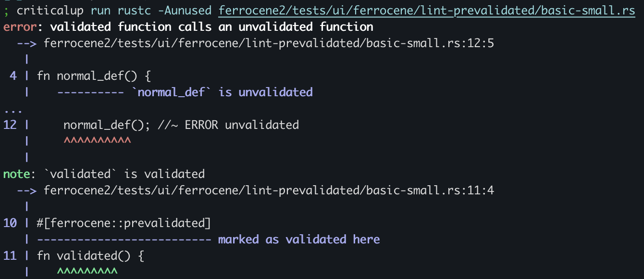Click the "`normal_def` is unvalidated" annotation

coord(222,92)
